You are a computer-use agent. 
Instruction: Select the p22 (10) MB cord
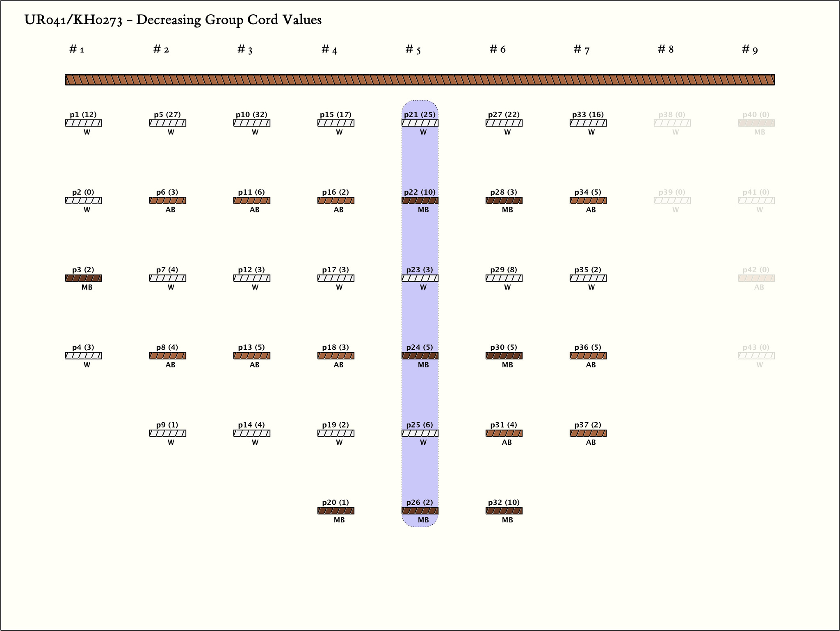click(x=420, y=200)
